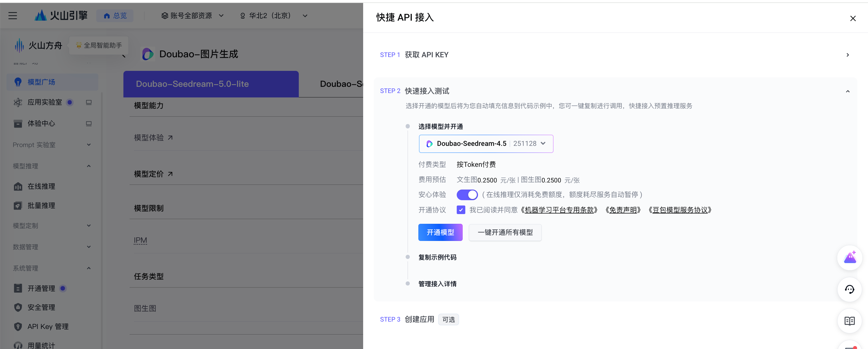
Task: Open the 免责声明 link
Action: click(623, 210)
